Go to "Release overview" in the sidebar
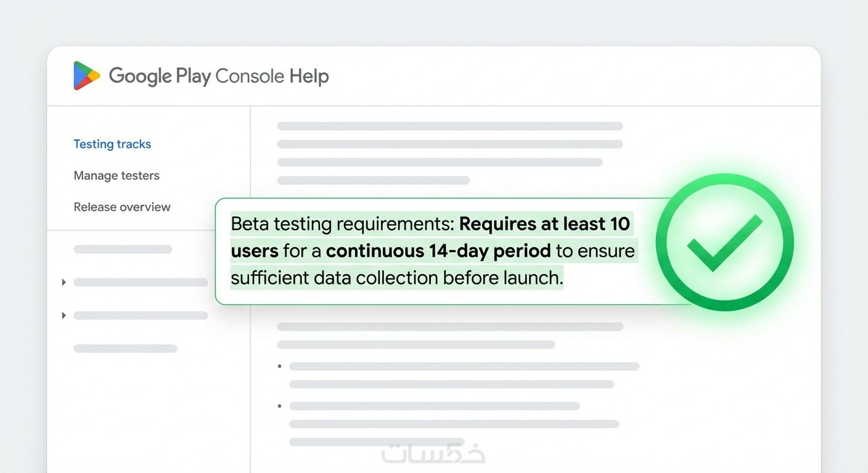Image resolution: width=868 pixels, height=473 pixels. coord(122,207)
